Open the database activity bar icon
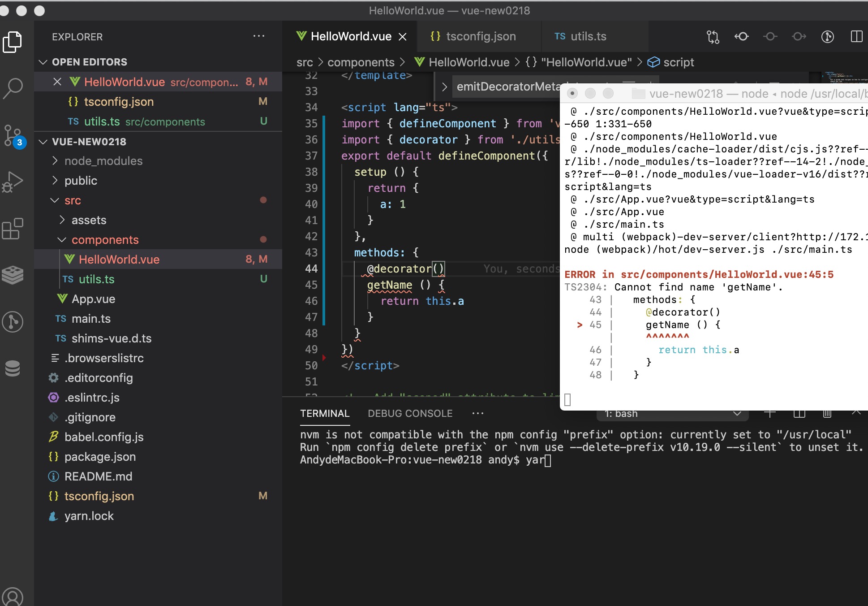 coord(13,368)
